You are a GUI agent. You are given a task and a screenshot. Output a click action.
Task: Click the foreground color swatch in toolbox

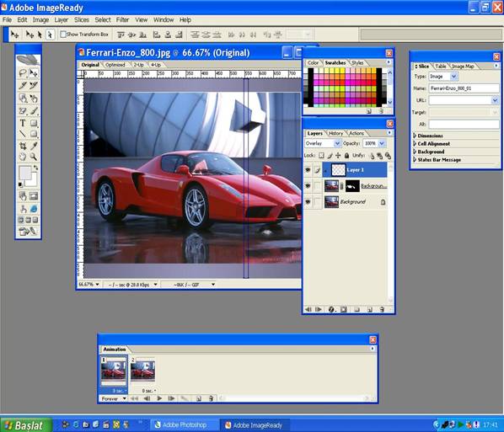click(x=24, y=173)
